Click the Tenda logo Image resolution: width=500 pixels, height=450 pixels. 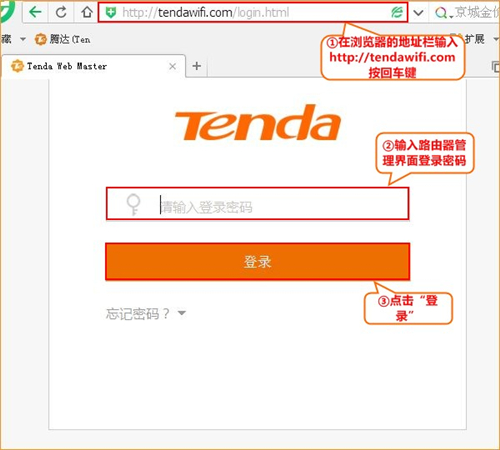pos(258,123)
